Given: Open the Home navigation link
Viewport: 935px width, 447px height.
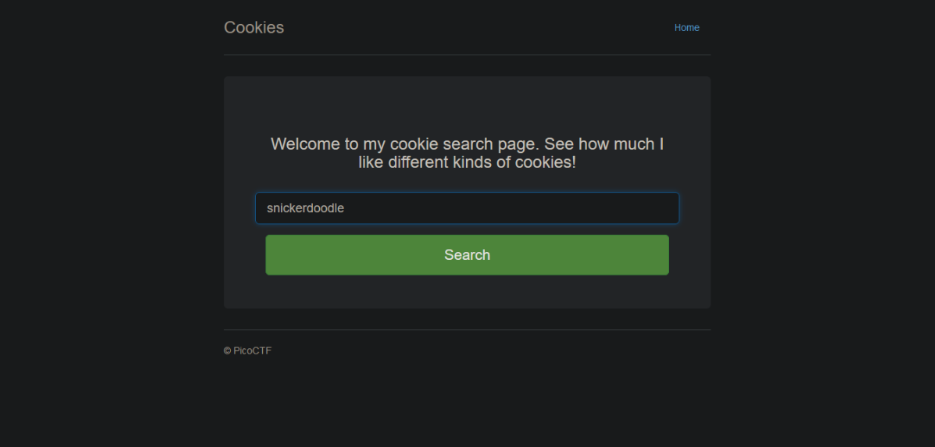Looking at the screenshot, I should point(687,28).
